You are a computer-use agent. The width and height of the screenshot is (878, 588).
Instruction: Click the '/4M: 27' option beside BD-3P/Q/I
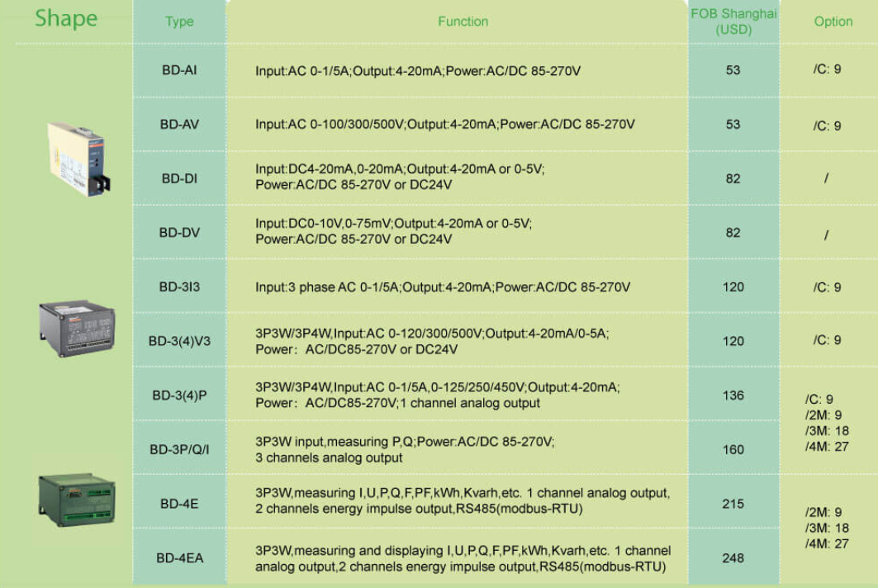[827, 447]
